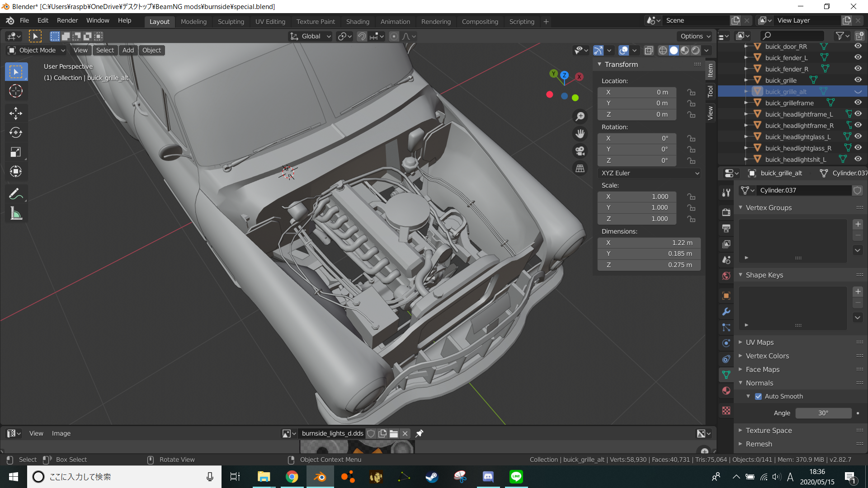Screen dimensions: 868x488
Task: Click the Zoom view magnifier icon
Action: (580, 117)
